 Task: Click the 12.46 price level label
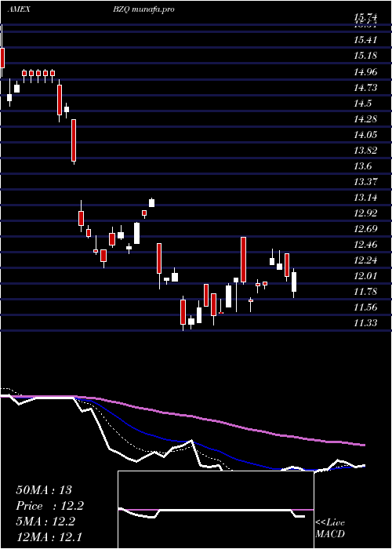click(x=365, y=245)
